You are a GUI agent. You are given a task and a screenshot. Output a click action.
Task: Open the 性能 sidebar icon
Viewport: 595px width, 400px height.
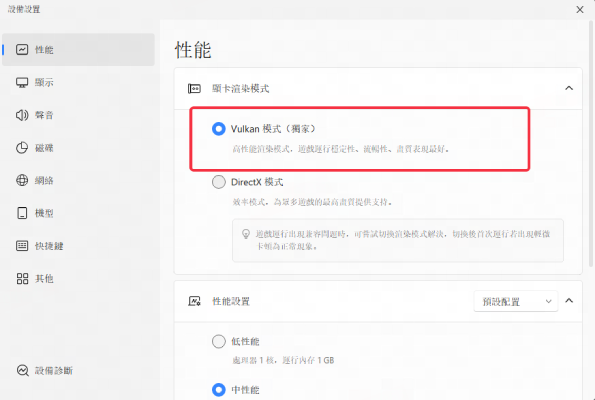(x=22, y=49)
